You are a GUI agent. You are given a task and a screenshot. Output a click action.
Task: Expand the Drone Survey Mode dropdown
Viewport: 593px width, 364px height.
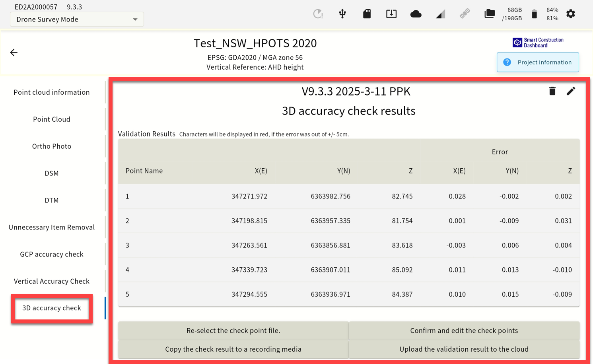(x=77, y=19)
